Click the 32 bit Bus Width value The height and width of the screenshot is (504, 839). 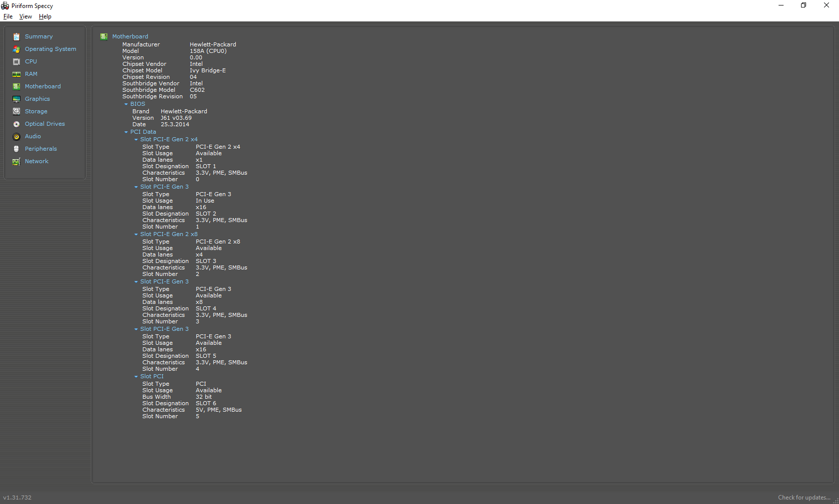pyautogui.click(x=204, y=397)
